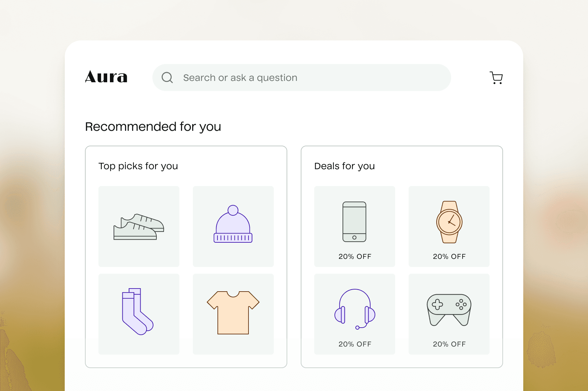Select the socks product icon
This screenshot has height=391, width=588.
[x=139, y=313]
